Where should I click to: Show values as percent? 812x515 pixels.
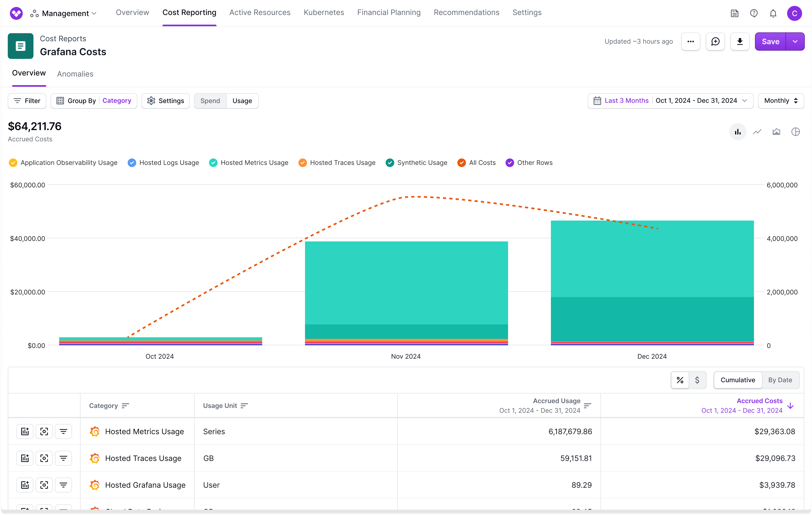click(680, 380)
